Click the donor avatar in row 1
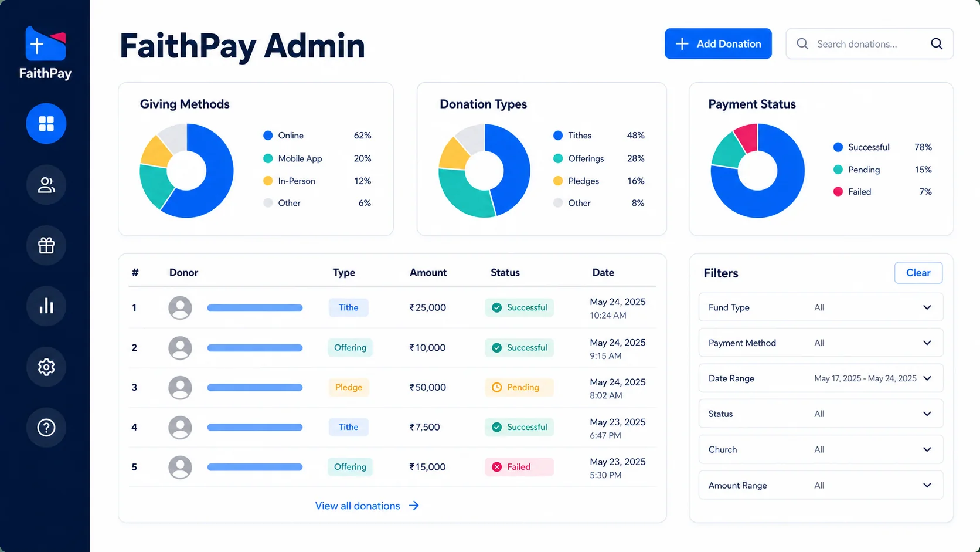Screen dimensions: 980x552 point(180,308)
